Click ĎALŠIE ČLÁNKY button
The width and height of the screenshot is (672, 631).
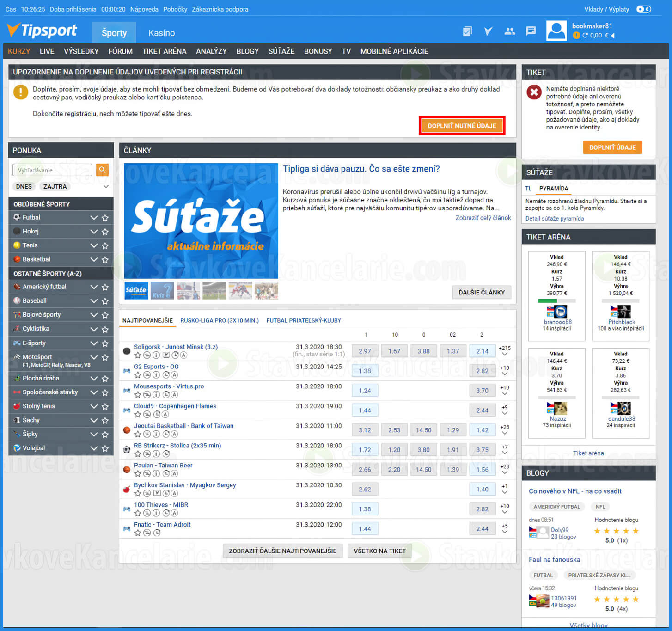(x=482, y=292)
